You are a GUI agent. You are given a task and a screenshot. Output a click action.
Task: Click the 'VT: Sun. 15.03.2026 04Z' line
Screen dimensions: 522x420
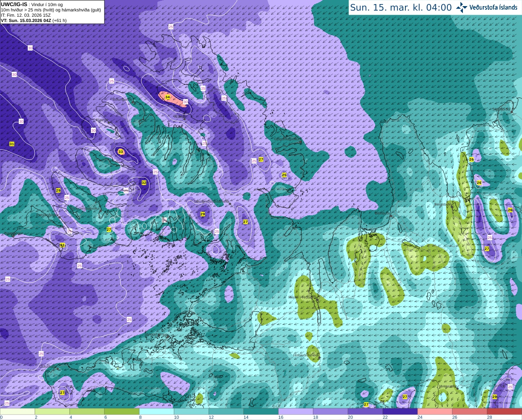tap(26, 20)
